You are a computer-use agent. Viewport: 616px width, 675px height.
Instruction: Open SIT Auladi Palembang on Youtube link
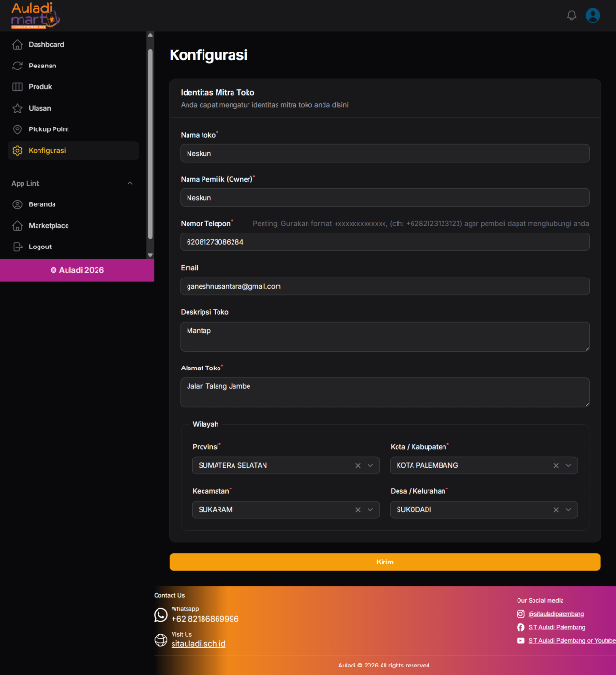point(572,640)
